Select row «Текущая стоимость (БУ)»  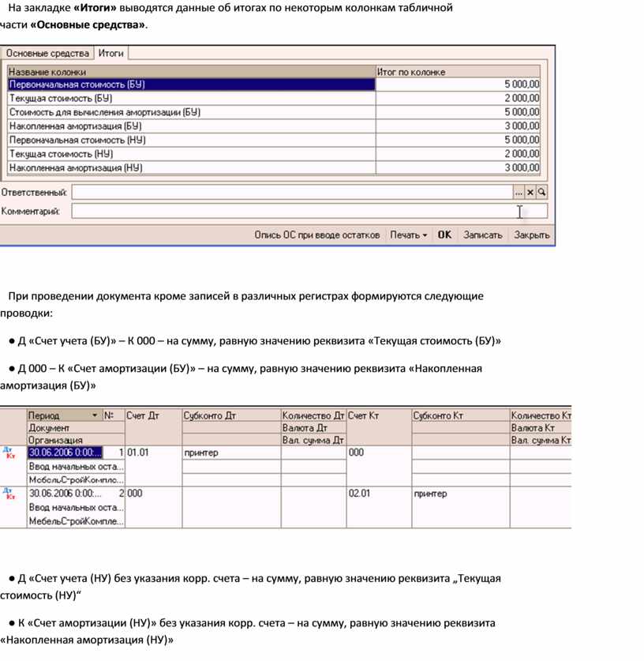(274, 98)
